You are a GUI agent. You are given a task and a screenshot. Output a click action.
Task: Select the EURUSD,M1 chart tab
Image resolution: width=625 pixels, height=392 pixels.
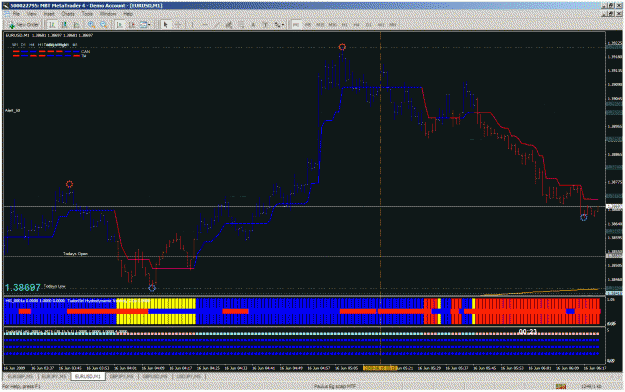(88, 376)
